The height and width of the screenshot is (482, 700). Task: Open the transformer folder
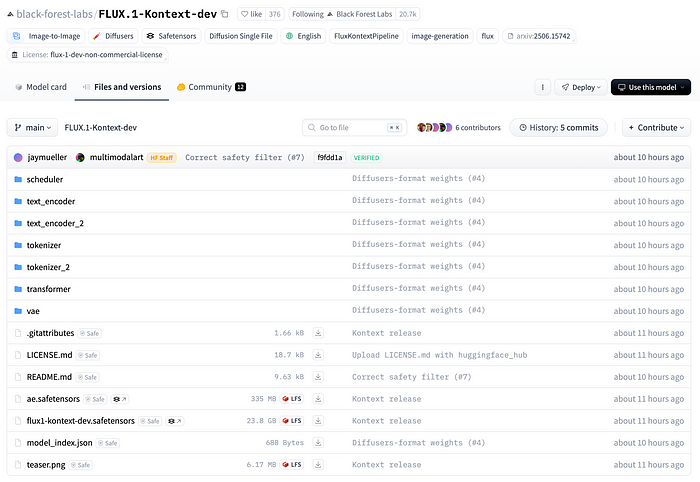[x=48, y=289]
